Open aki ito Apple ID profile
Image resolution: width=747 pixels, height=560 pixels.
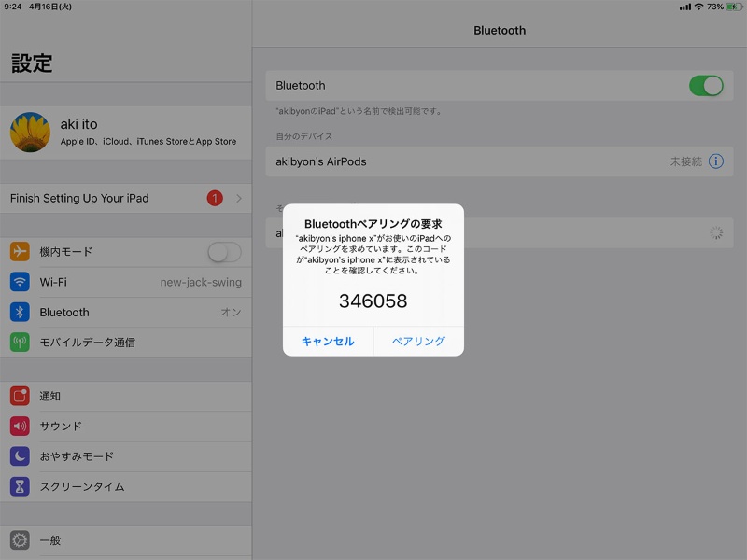pyautogui.click(x=126, y=132)
